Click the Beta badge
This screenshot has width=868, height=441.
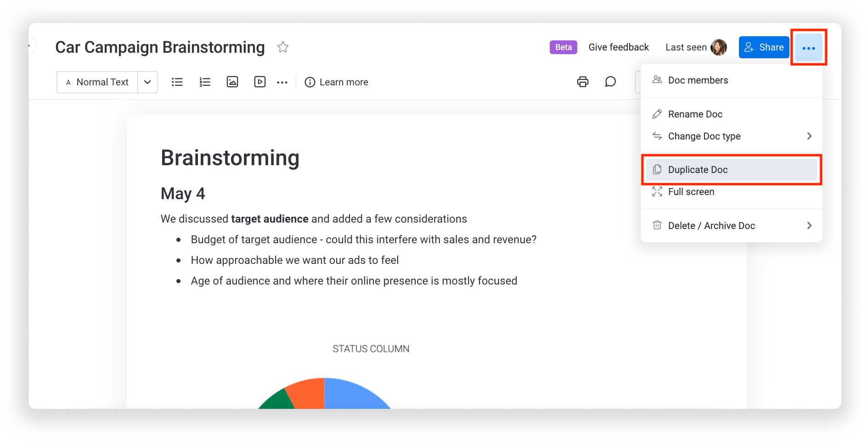pyautogui.click(x=563, y=47)
